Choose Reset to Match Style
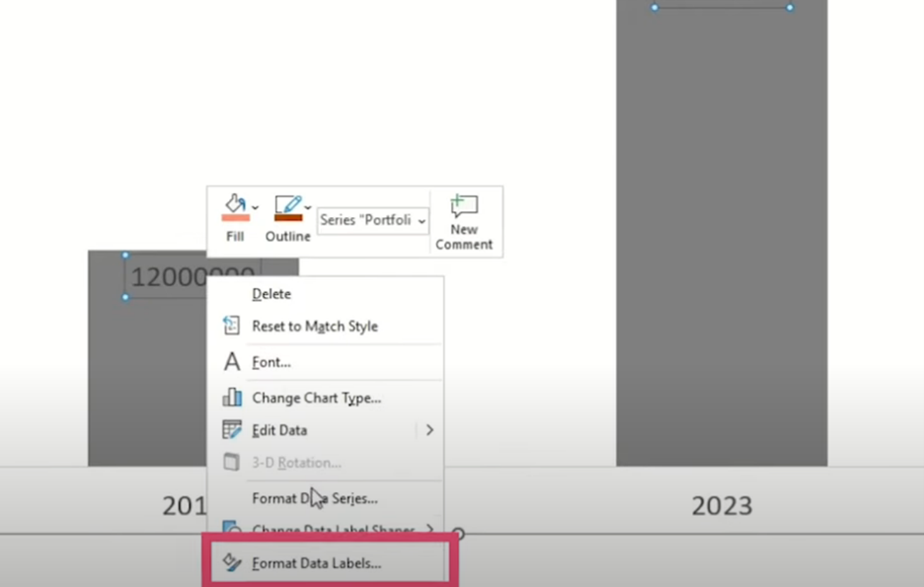This screenshot has height=587, width=924. [x=314, y=327]
